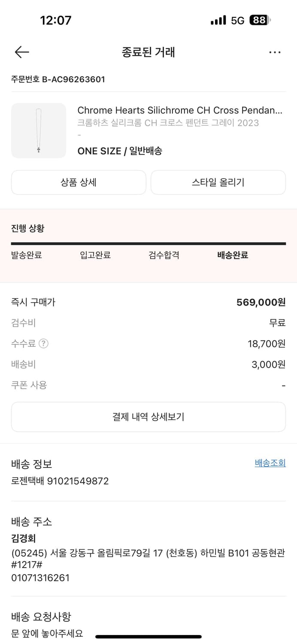Open 상품 상세 product details
This screenshot has height=644, width=297.
[x=79, y=182]
